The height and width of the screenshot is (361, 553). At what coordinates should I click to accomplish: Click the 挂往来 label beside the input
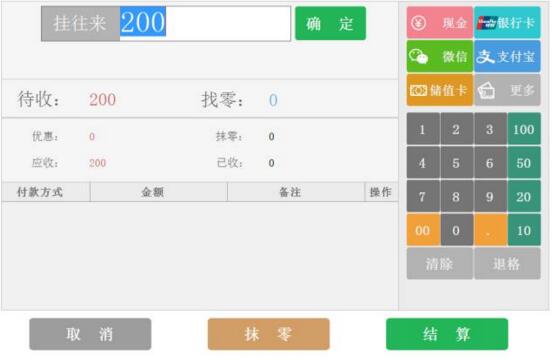(x=80, y=23)
